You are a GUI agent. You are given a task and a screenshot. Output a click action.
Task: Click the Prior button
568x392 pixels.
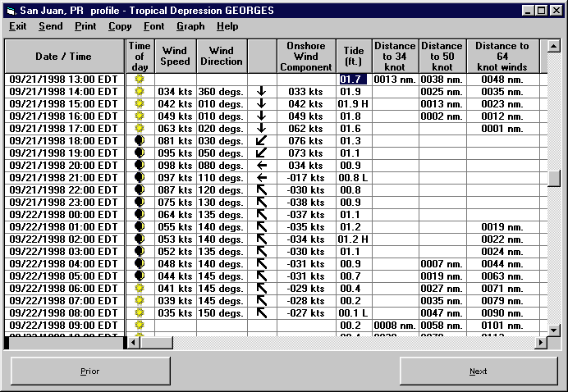click(x=90, y=371)
